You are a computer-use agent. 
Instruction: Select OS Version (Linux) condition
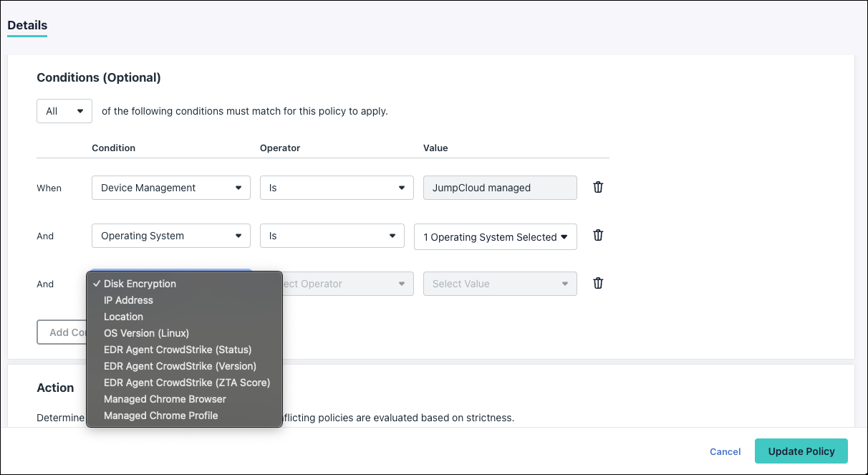146,333
